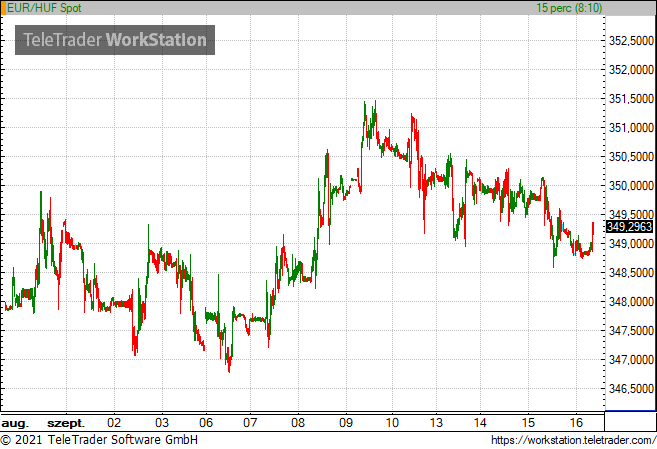Click the 15 perc (8:10) interval label
657x449 pixels.
click(x=569, y=8)
